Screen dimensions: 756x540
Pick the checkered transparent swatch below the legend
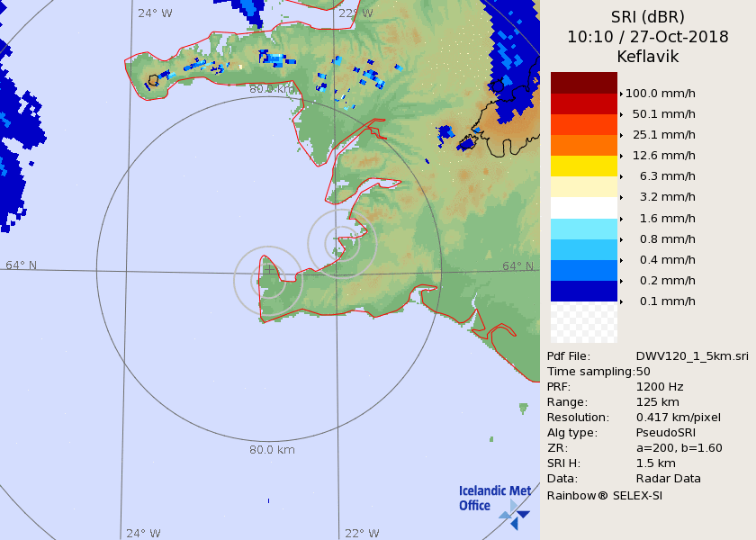point(584,322)
